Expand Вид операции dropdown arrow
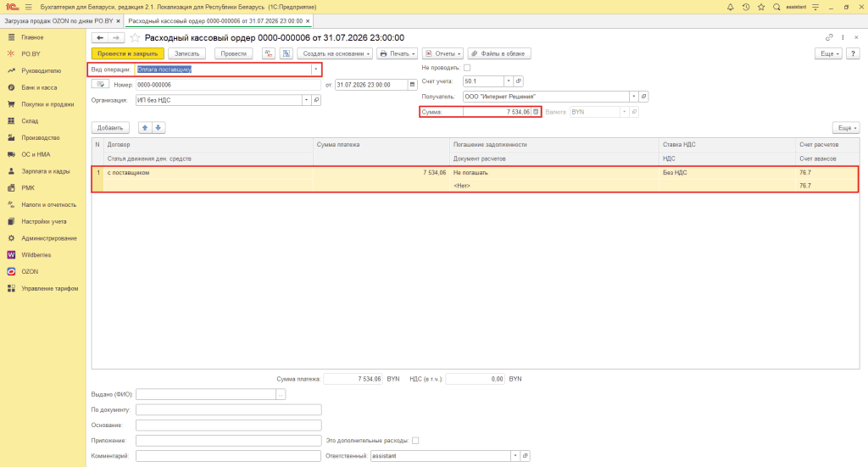Screen dimensions: 868x467 (x=315, y=69)
